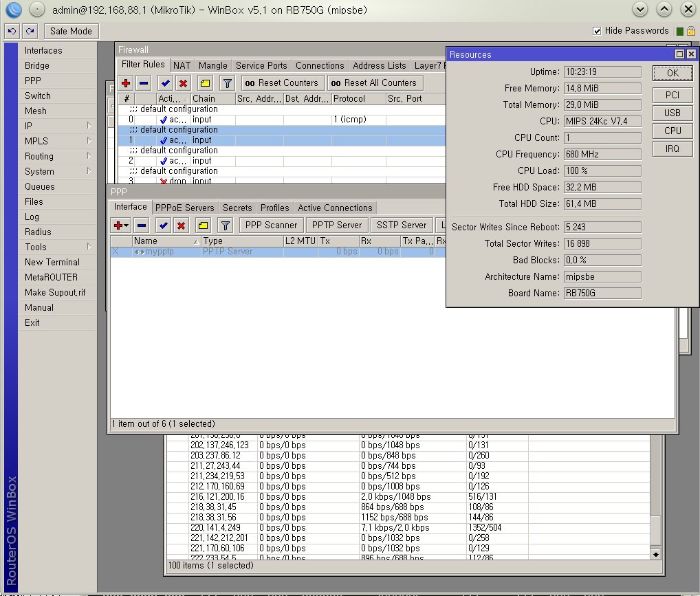
Task: Open the PPP Scanner
Action: [272, 225]
